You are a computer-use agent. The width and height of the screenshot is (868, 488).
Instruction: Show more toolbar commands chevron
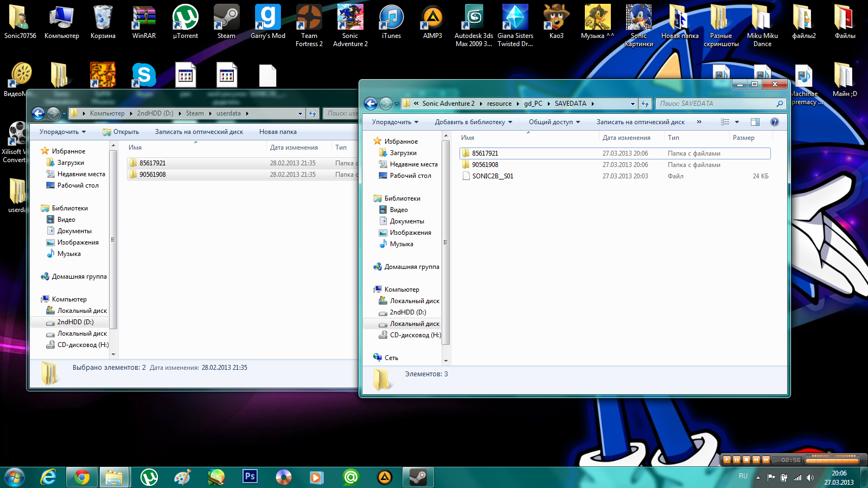coord(699,122)
